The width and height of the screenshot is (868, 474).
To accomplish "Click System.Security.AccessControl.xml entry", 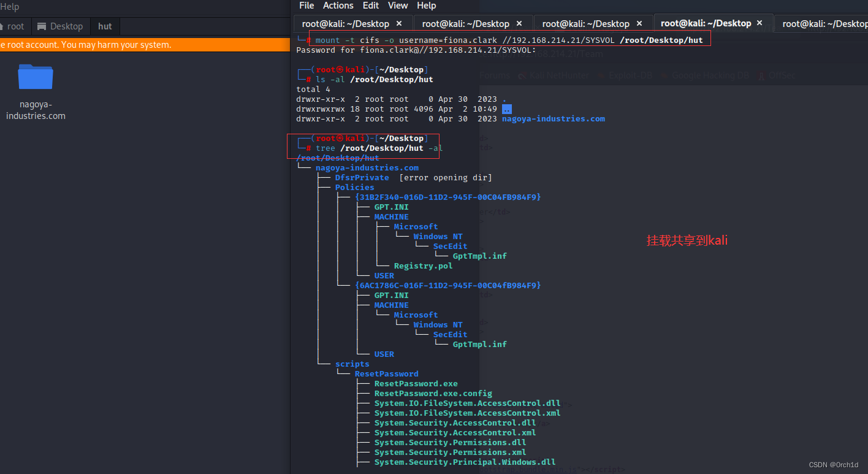I will [455, 432].
